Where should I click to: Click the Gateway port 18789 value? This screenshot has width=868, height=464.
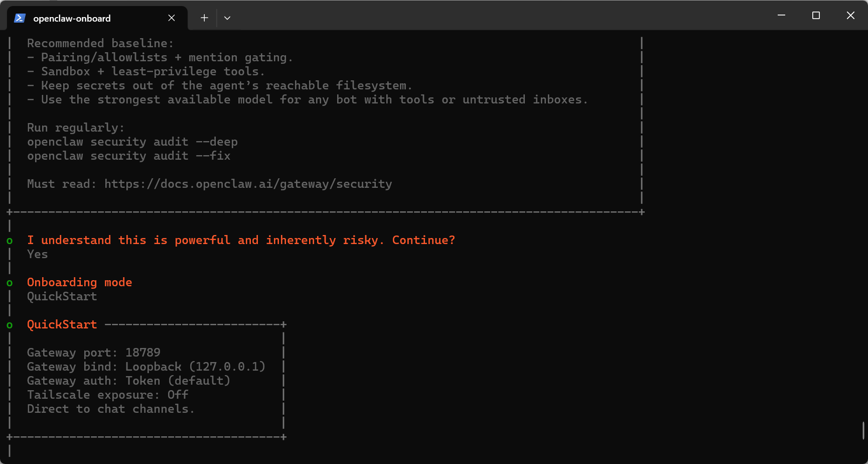click(143, 353)
